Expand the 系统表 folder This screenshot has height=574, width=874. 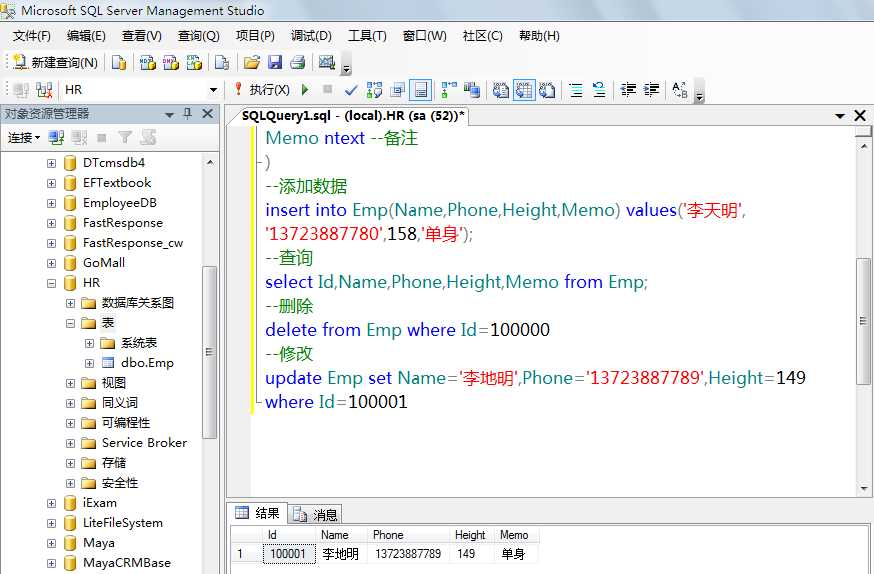pos(89,343)
